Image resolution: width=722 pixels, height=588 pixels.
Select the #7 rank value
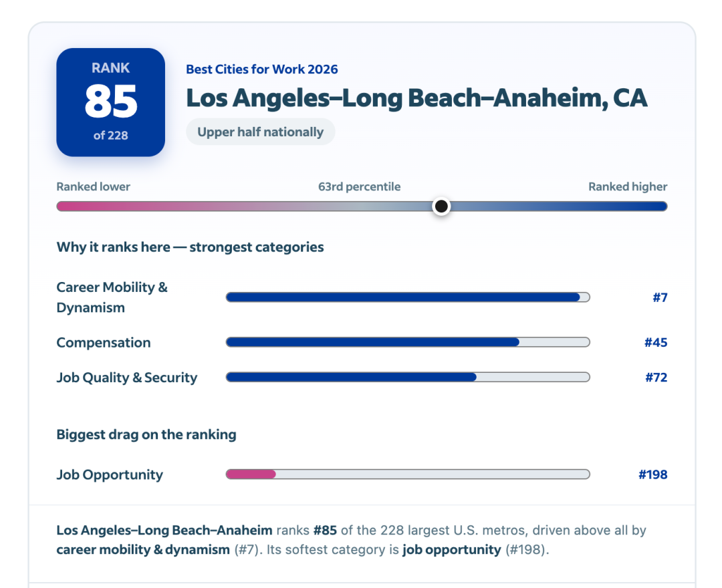point(660,298)
